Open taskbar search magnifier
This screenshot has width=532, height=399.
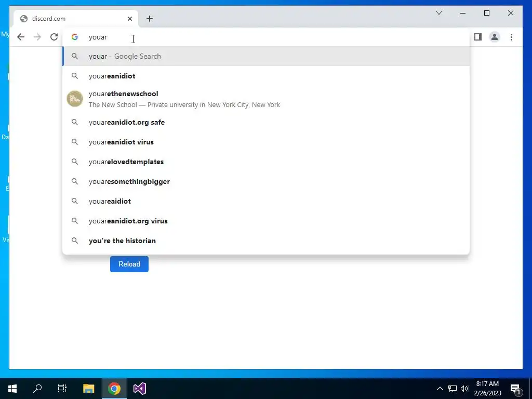[x=37, y=389]
